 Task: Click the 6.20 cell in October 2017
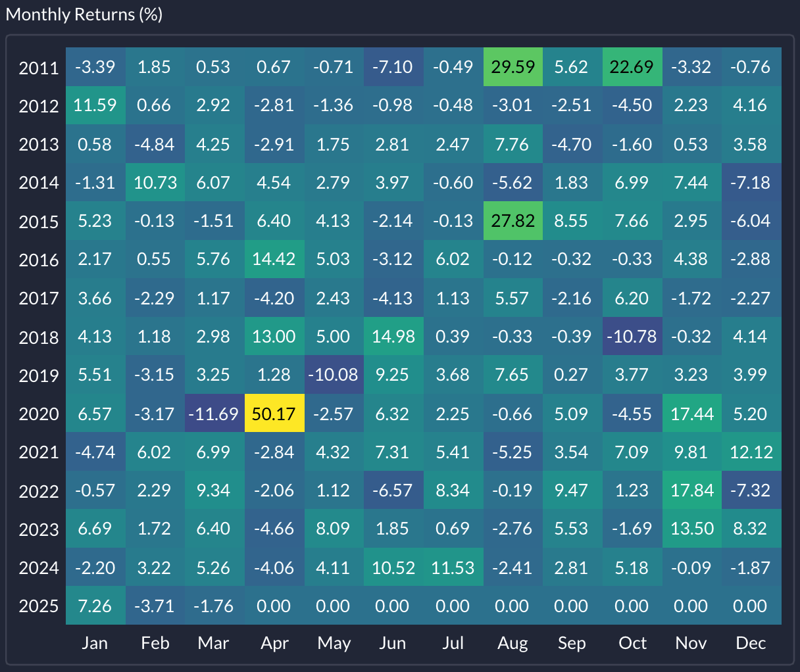point(632,298)
